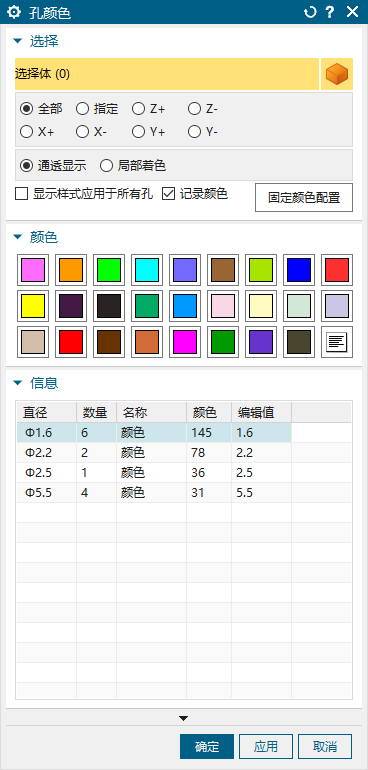This screenshot has width=368, height=770.
Task: Pick the dark green swatch in third row
Action: click(x=223, y=342)
